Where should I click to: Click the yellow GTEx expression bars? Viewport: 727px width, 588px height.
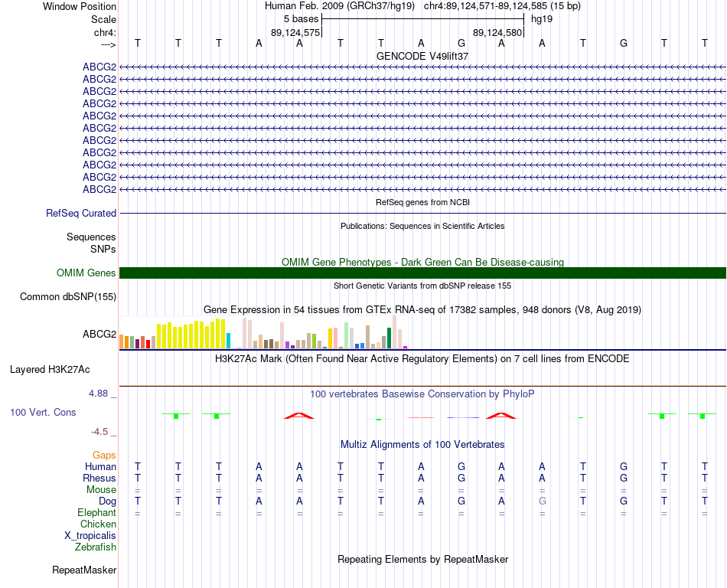[x=191, y=334]
